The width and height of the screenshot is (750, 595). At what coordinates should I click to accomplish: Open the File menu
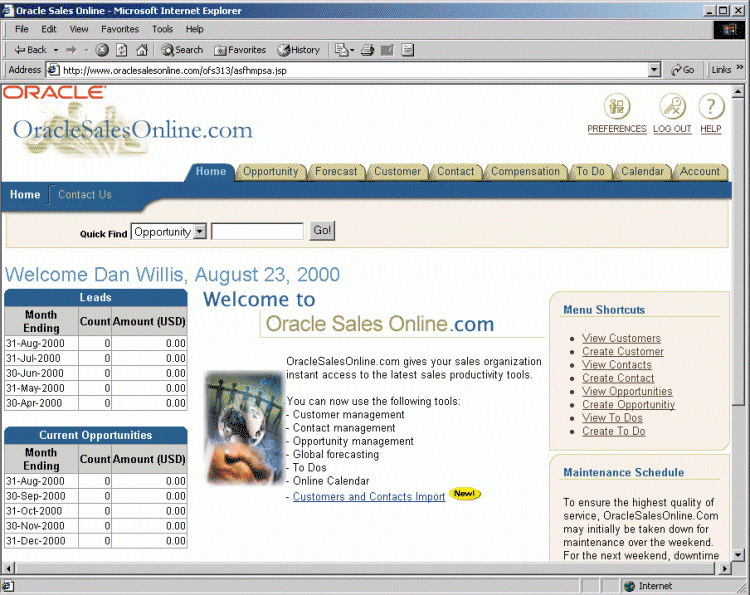click(22, 29)
